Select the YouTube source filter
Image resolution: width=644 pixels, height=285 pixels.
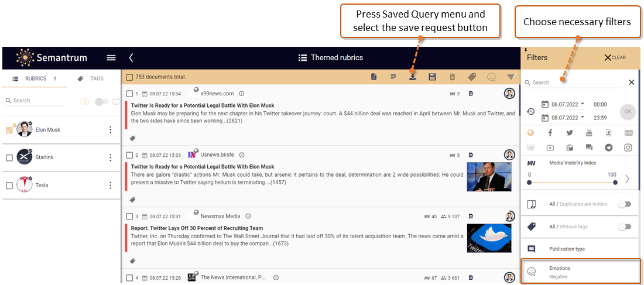pos(589,133)
